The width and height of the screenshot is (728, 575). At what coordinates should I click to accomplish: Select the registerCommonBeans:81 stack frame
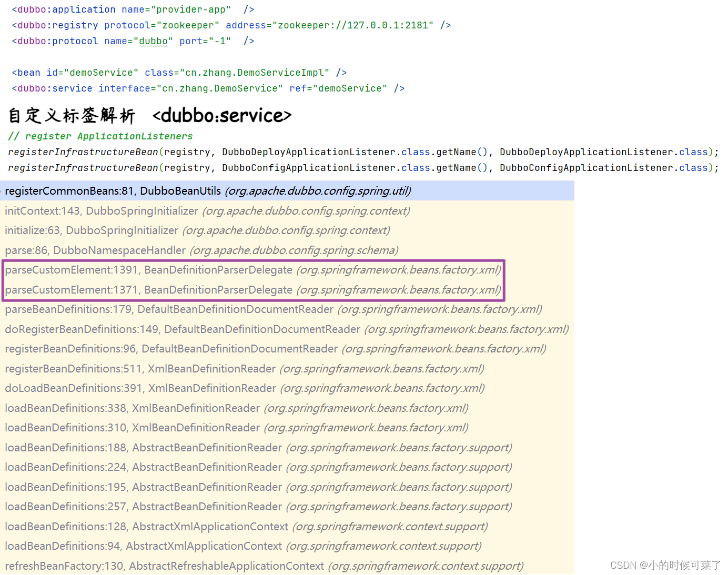pos(287,191)
